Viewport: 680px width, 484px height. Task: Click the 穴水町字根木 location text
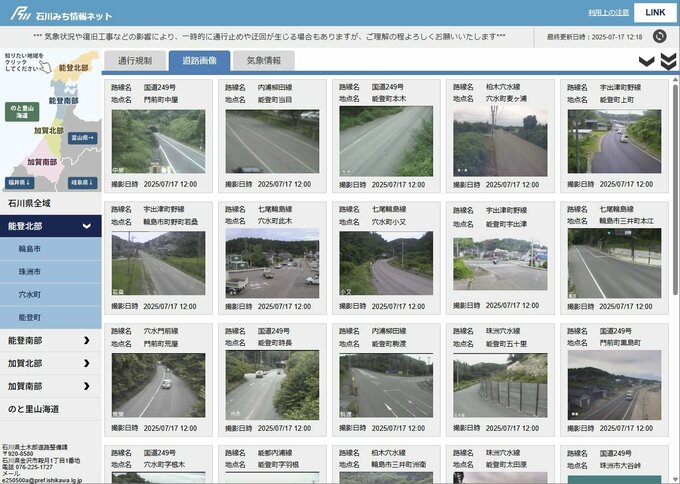point(164,464)
